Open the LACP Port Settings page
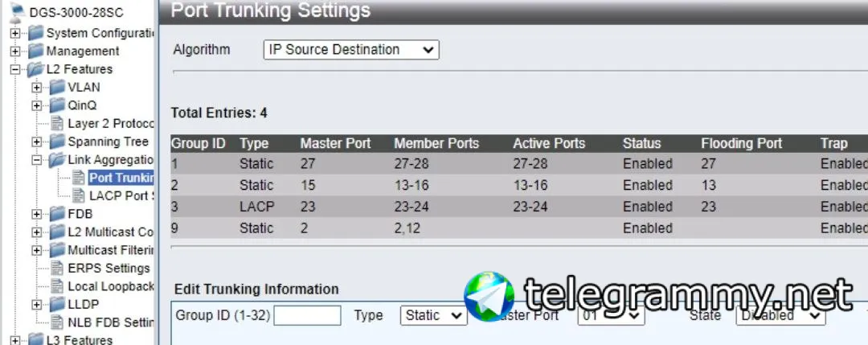 point(121,195)
